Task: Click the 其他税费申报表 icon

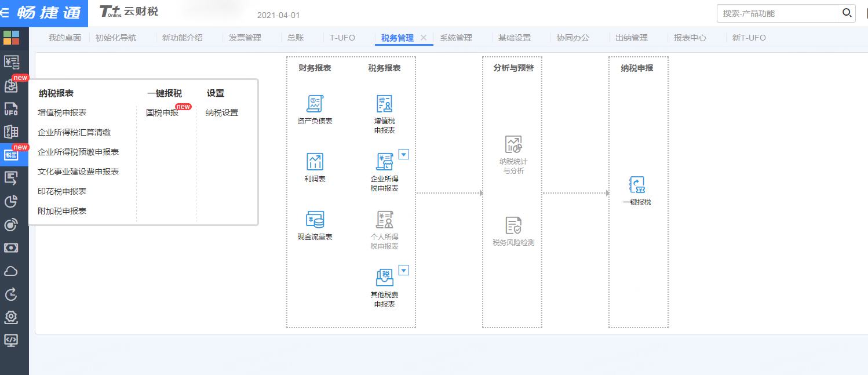Action: (384, 278)
